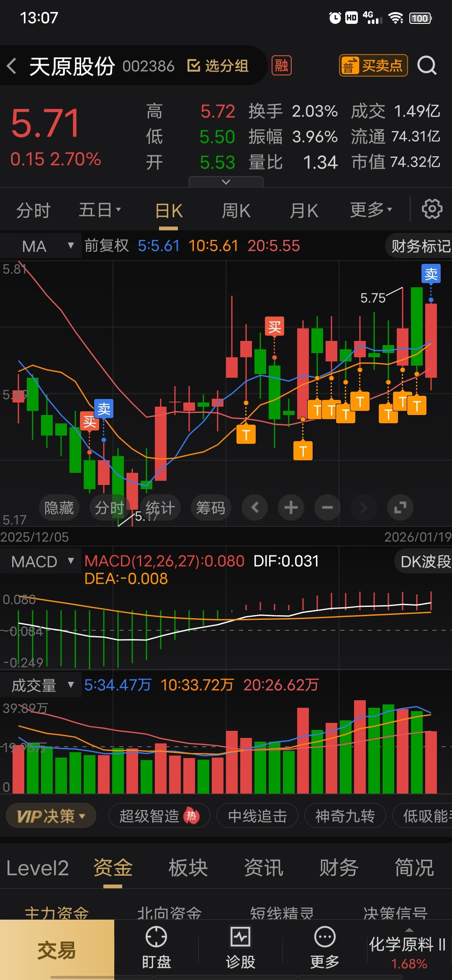This screenshot has width=452, height=980.
Task: Tap the lowest orange T marker
Action: [x=303, y=451]
